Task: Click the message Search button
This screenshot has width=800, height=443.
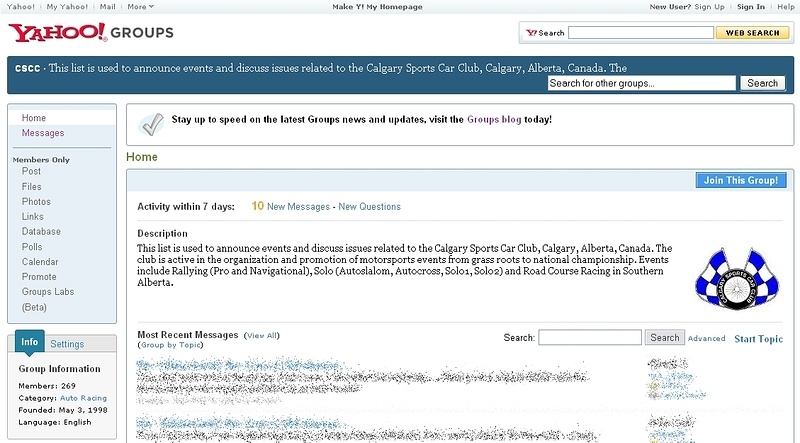Action: pos(665,338)
